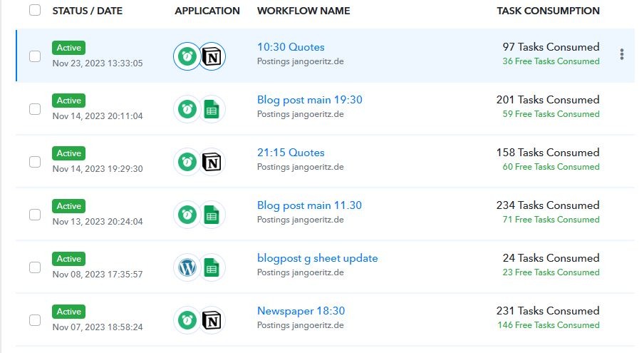Click the '231 Tasks Consumed' text
This screenshot has height=353, width=644.
coord(548,311)
